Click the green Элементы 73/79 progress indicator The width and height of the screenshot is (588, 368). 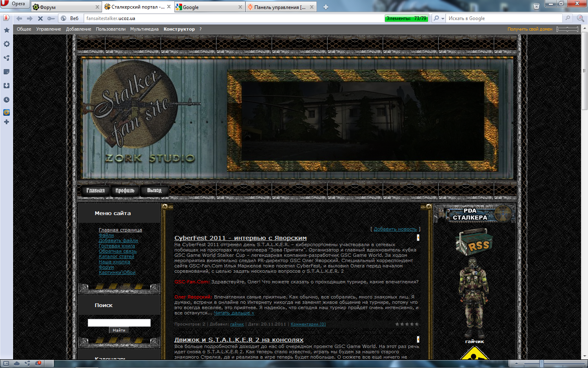406,18
